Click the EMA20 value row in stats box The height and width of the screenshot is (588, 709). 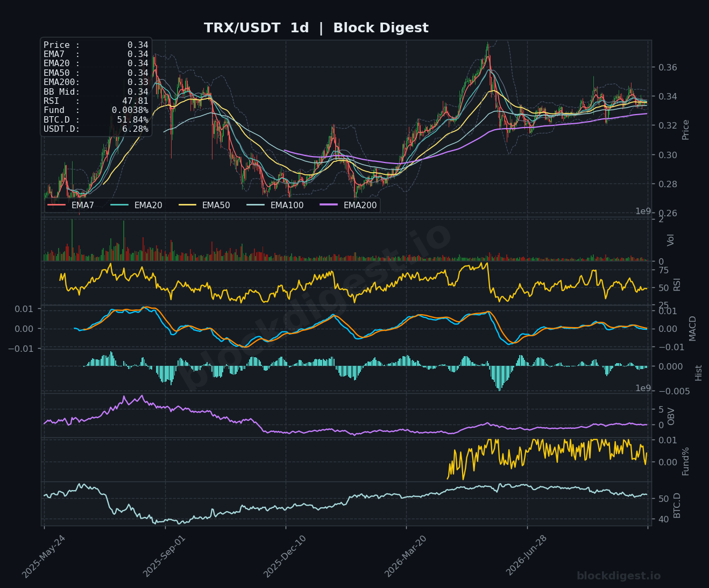coord(96,63)
